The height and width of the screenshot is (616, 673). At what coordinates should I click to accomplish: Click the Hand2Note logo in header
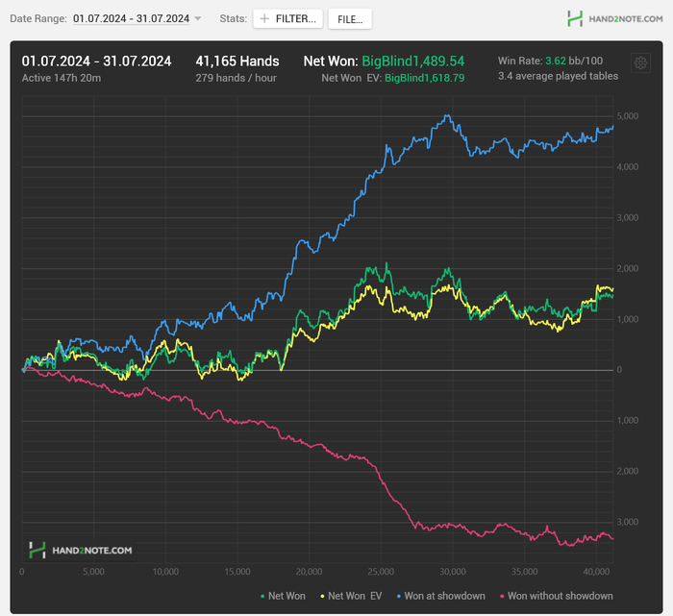(614, 19)
